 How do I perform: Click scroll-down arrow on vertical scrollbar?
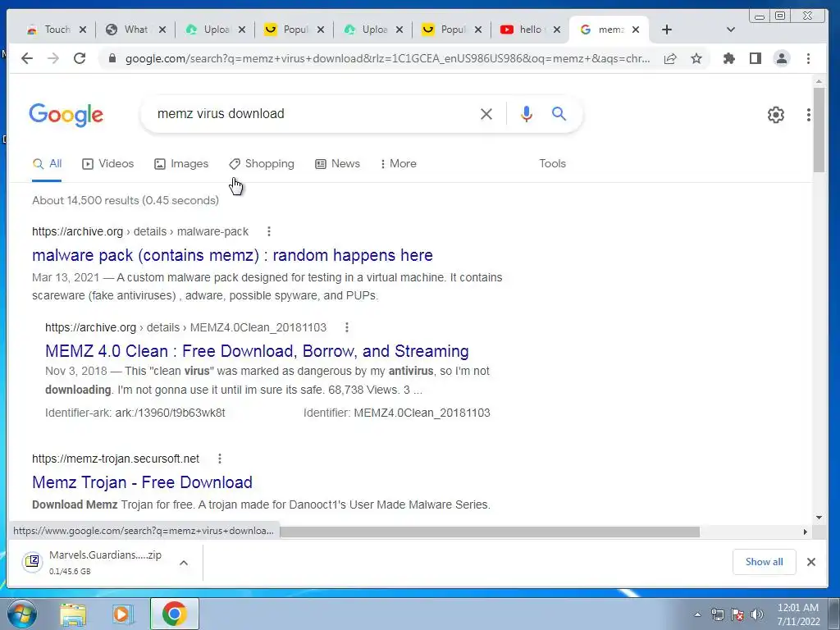[x=819, y=518]
